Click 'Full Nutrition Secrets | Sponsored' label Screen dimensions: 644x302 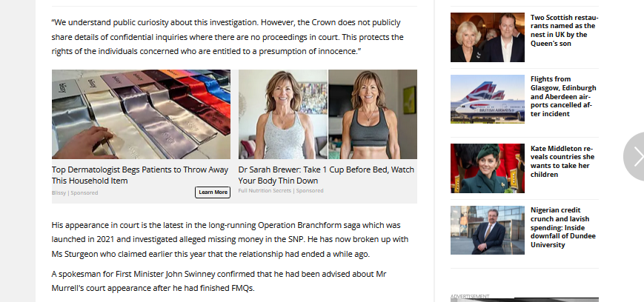281,191
